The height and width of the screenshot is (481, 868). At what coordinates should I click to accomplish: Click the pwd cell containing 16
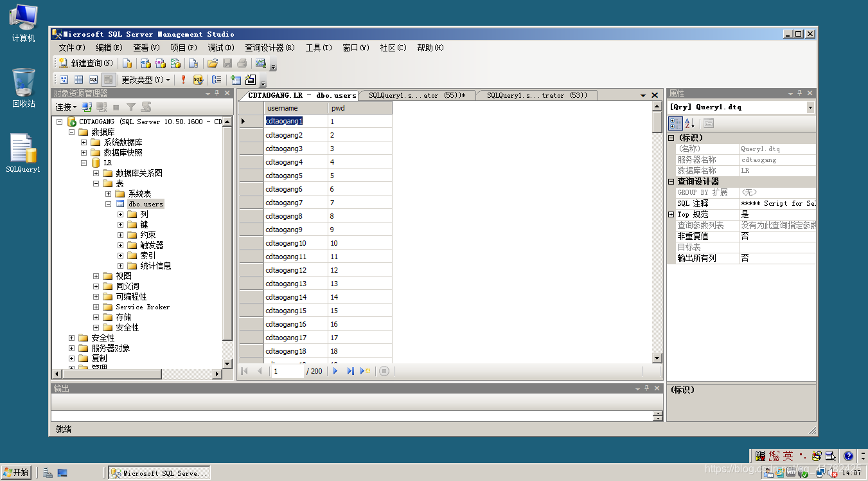[360, 324]
